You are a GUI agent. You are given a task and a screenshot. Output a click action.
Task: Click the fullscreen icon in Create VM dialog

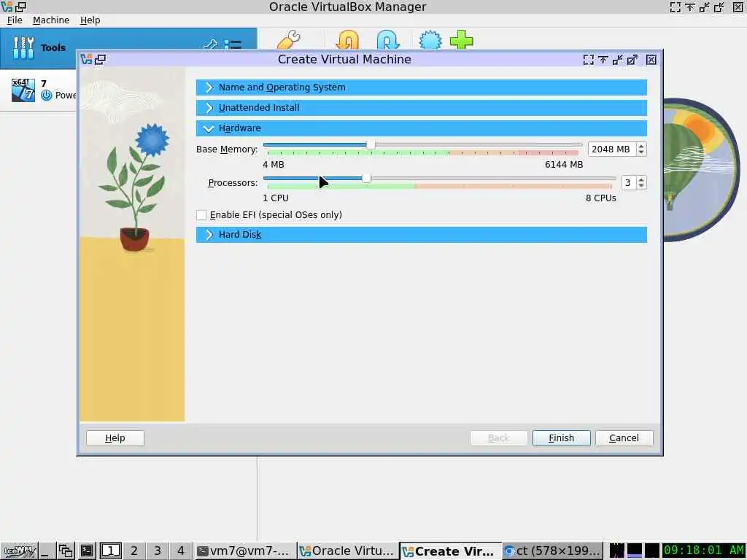(589, 60)
